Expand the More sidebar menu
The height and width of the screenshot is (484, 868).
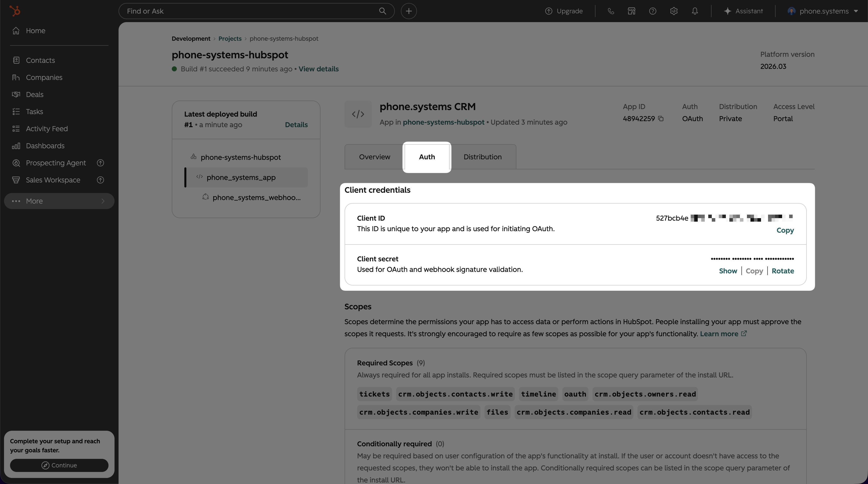pos(59,201)
